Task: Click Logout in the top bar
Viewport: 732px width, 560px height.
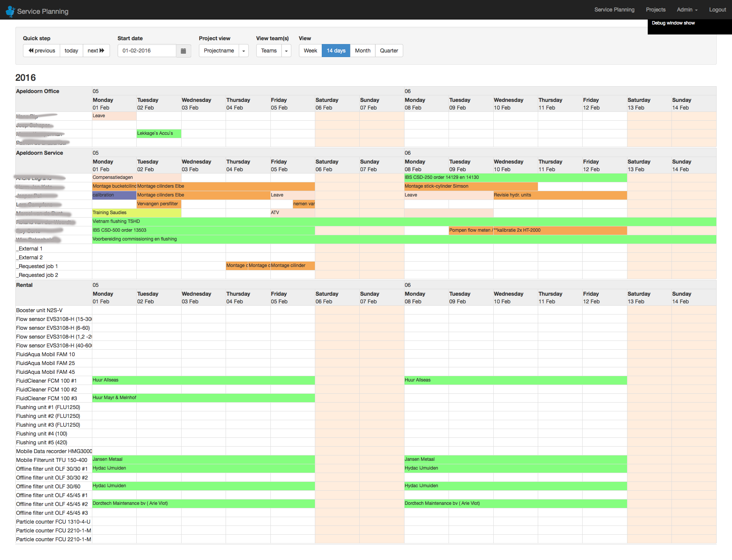Action: 717,10
